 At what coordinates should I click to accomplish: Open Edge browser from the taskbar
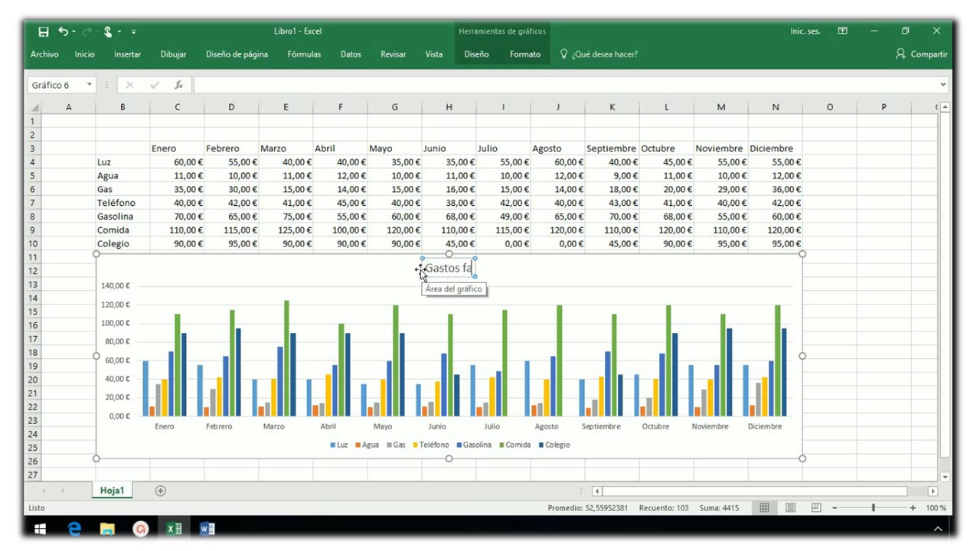click(x=74, y=528)
